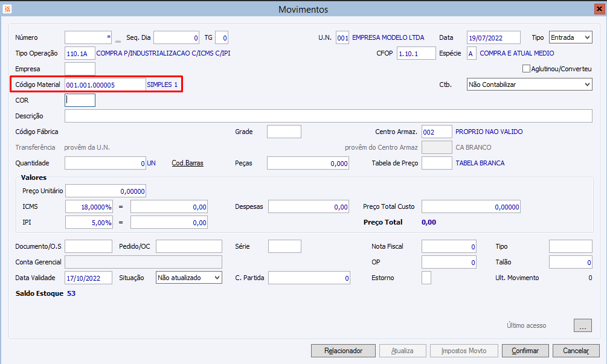Click the CFOP field
The height and width of the screenshot is (364, 607).
pos(416,53)
